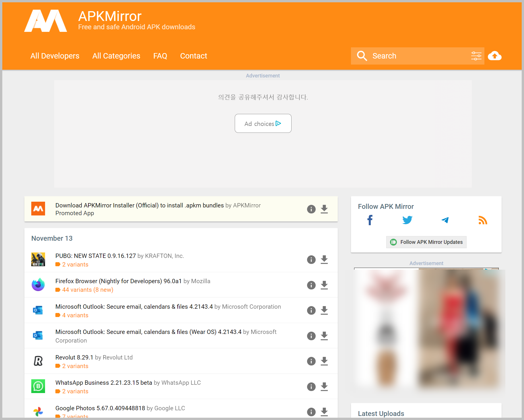
Task: Download WhatsApp Business beta
Action: 324,387
